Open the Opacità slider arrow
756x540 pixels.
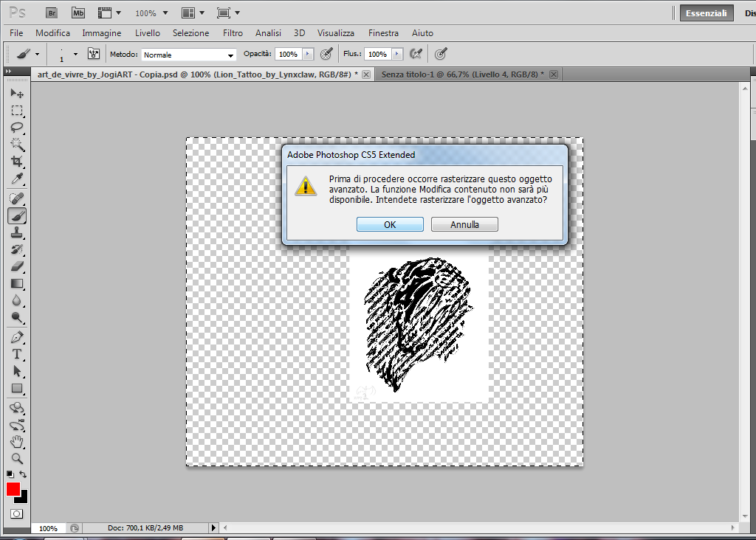pos(308,54)
